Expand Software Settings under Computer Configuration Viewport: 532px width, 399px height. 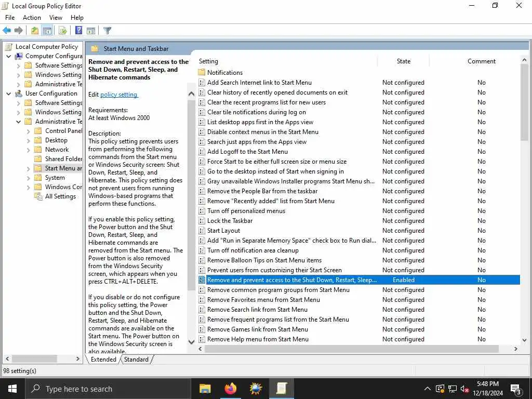tap(19, 66)
